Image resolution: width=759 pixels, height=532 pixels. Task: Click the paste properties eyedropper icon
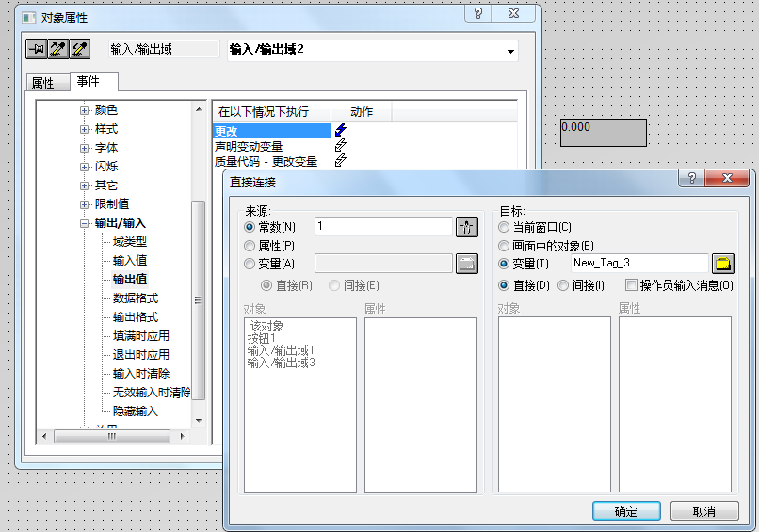pos(80,49)
